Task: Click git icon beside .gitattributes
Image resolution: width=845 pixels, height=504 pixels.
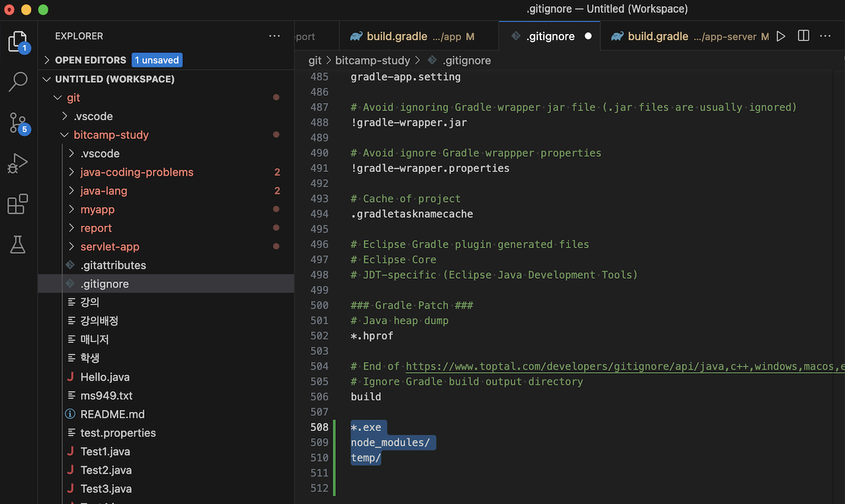Action: pos(70,265)
